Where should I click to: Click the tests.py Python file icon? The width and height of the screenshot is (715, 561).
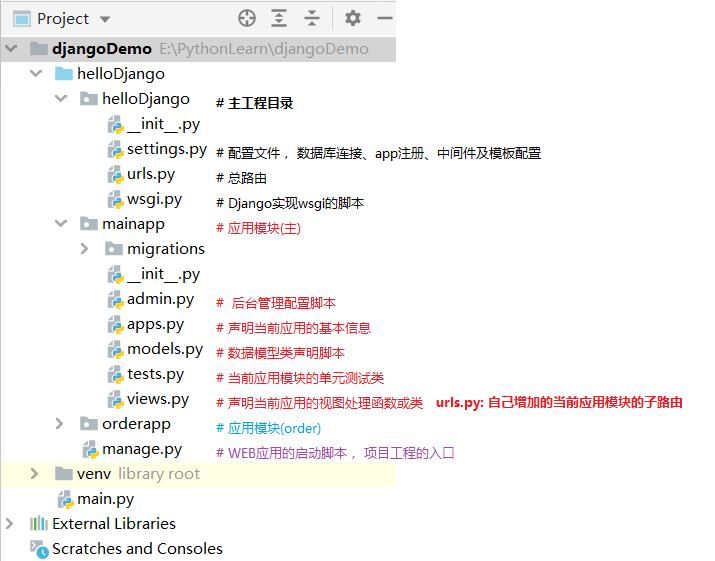tap(116, 374)
